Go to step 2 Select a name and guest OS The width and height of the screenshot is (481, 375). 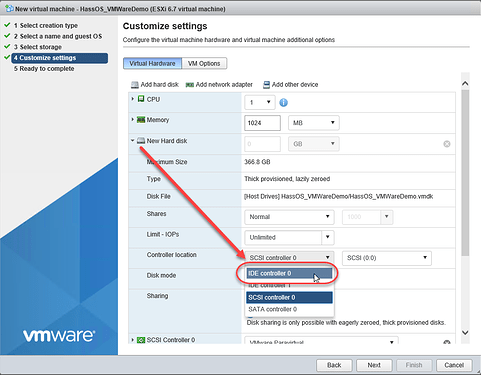coord(58,36)
